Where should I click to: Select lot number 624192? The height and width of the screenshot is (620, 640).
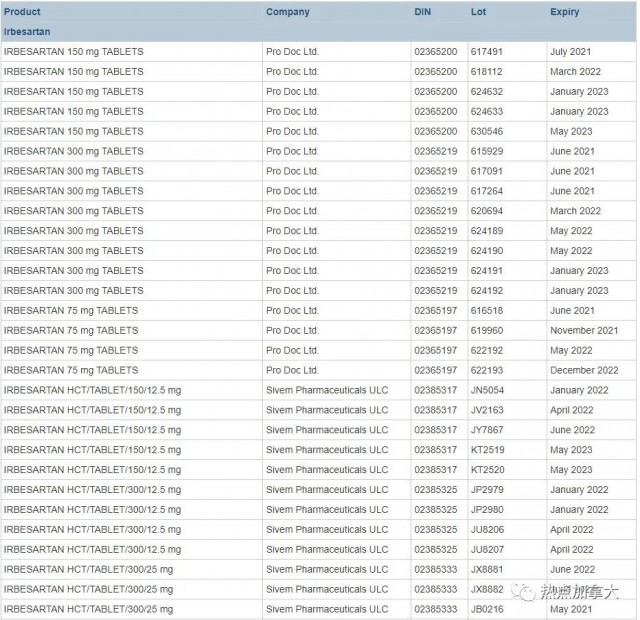point(487,291)
